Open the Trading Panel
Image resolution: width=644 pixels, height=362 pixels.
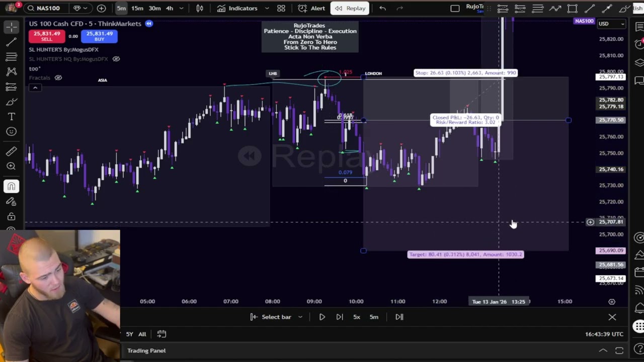pyautogui.click(x=146, y=350)
